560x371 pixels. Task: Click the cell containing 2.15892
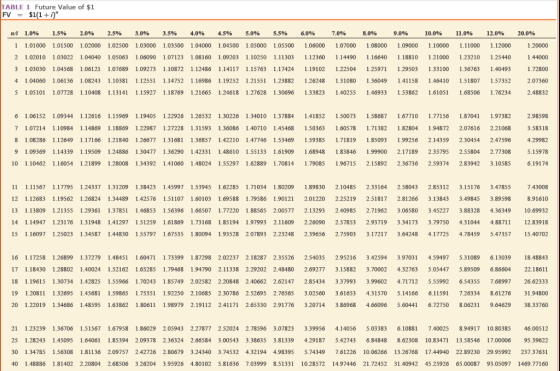click(376, 164)
